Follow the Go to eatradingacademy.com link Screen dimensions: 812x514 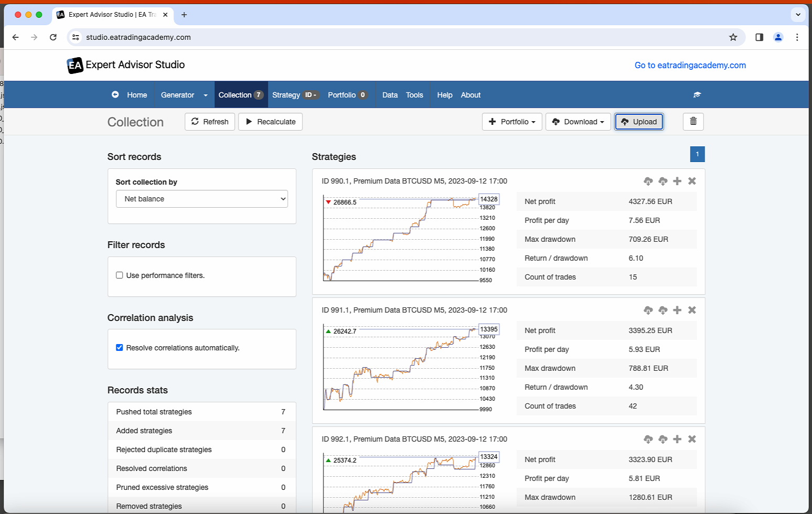(690, 65)
